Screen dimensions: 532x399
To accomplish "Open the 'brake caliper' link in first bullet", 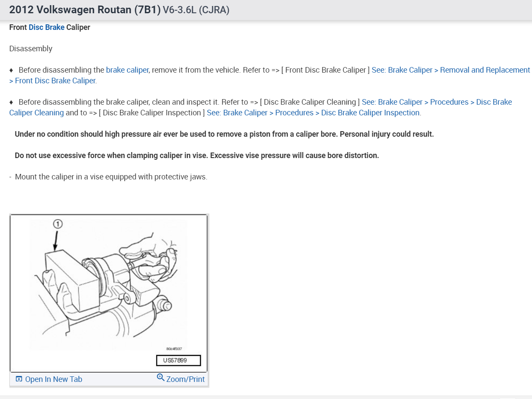I will [127, 70].
